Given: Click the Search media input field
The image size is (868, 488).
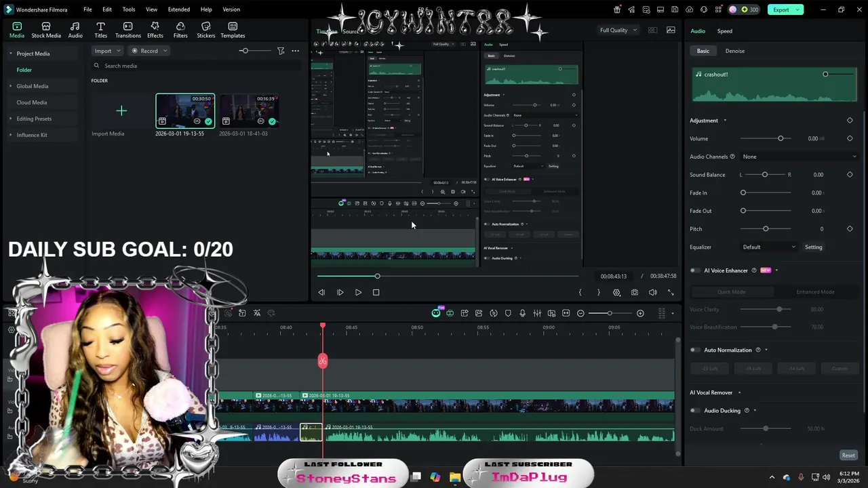Looking at the screenshot, I should [197, 66].
